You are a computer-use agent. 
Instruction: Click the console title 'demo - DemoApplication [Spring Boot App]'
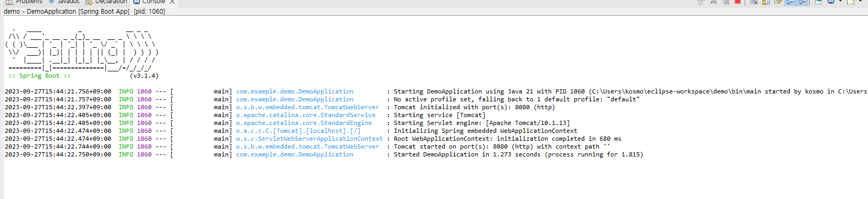click(x=67, y=11)
